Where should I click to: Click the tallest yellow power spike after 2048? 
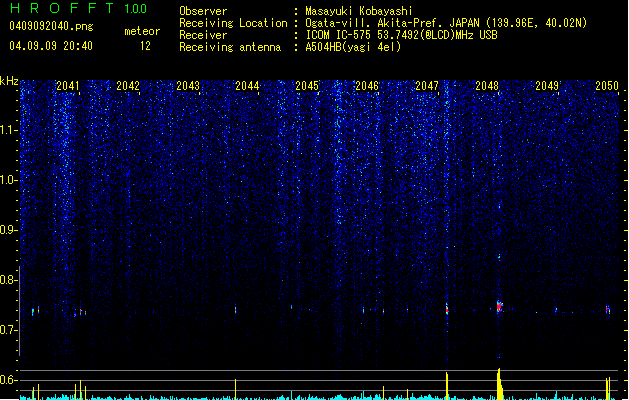click(499, 384)
